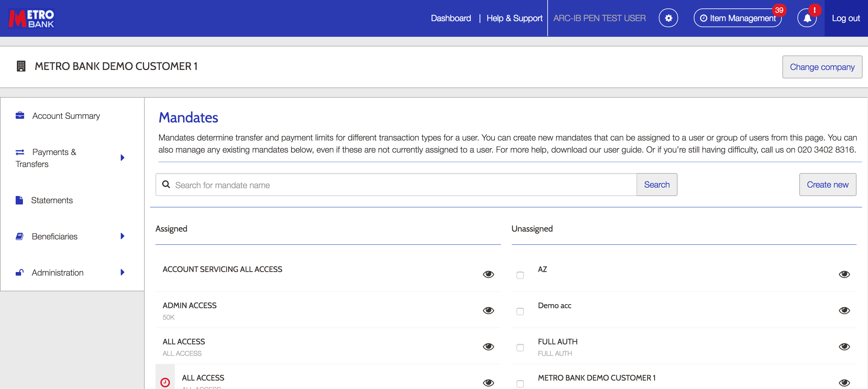Click the Beneficiaries book icon
This screenshot has height=389, width=868.
(20, 236)
